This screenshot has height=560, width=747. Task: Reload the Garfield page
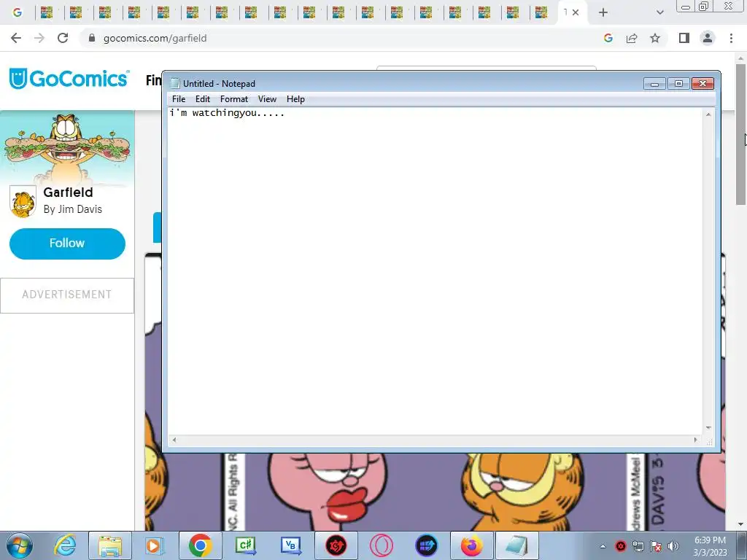pos(63,38)
